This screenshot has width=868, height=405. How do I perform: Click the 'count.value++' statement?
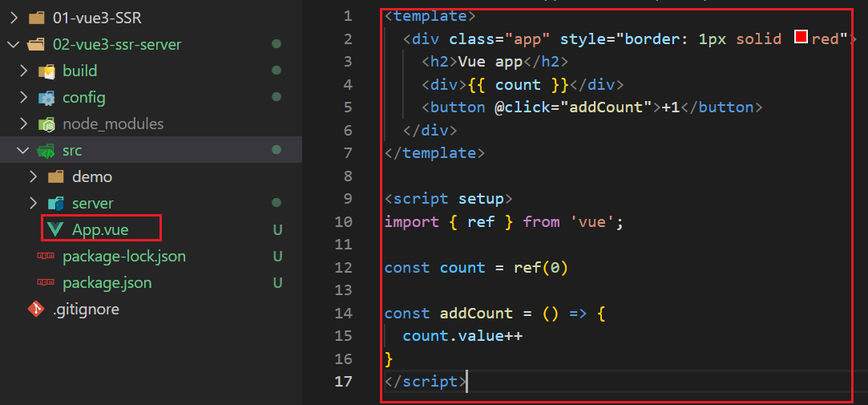462,336
